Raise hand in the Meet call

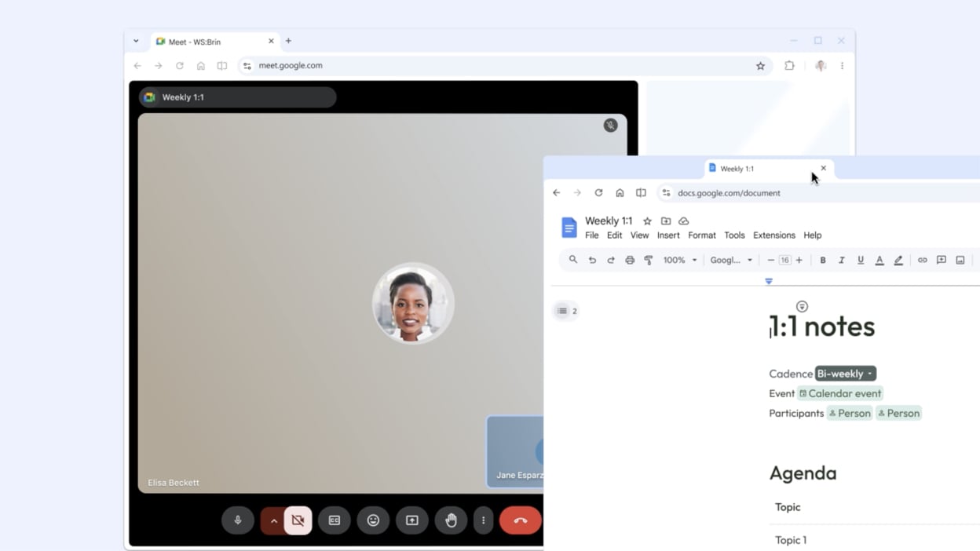451,520
